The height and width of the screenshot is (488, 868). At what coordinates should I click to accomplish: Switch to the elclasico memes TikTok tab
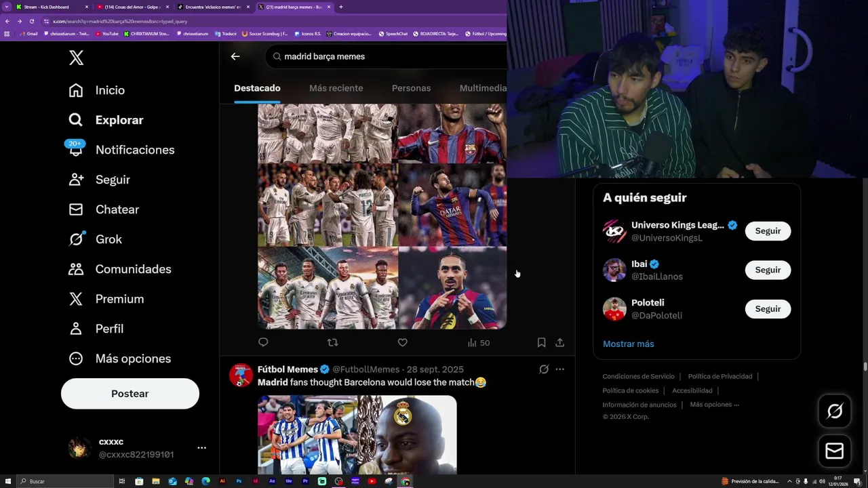pyautogui.click(x=213, y=7)
